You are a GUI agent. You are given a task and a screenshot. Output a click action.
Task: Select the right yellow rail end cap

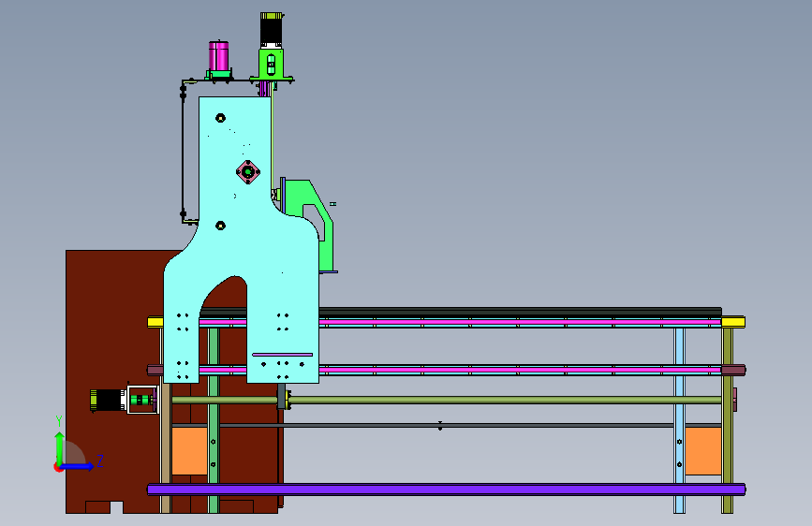[733, 322]
